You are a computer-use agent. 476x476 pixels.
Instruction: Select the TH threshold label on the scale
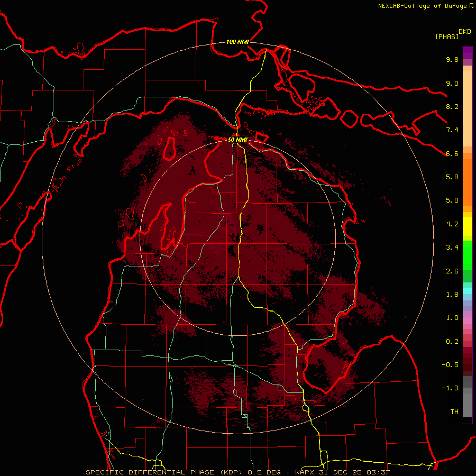point(454,412)
